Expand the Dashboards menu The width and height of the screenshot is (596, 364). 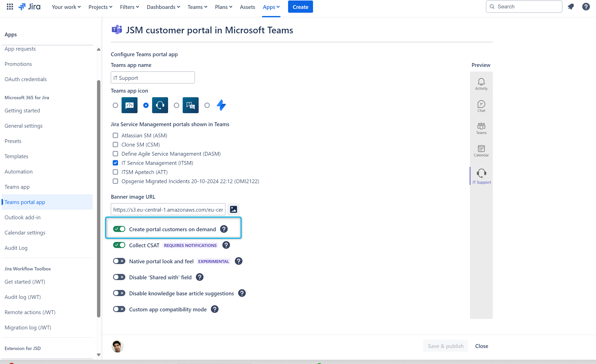[x=163, y=7]
